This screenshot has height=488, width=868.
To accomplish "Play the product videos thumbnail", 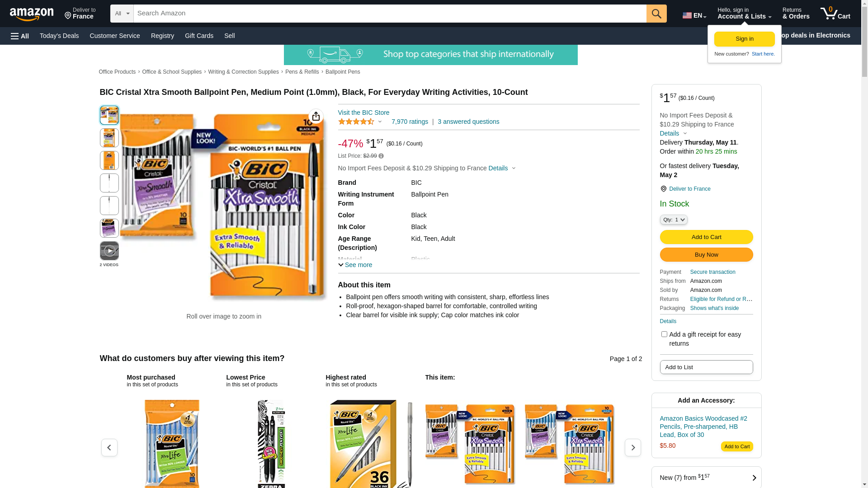I will tap(109, 251).
